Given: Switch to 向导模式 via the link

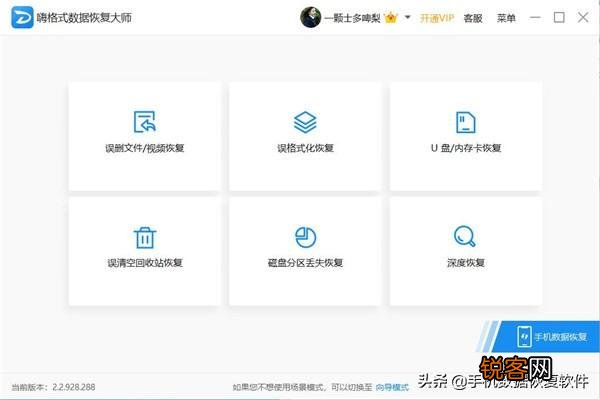Looking at the screenshot, I should click(x=392, y=387).
